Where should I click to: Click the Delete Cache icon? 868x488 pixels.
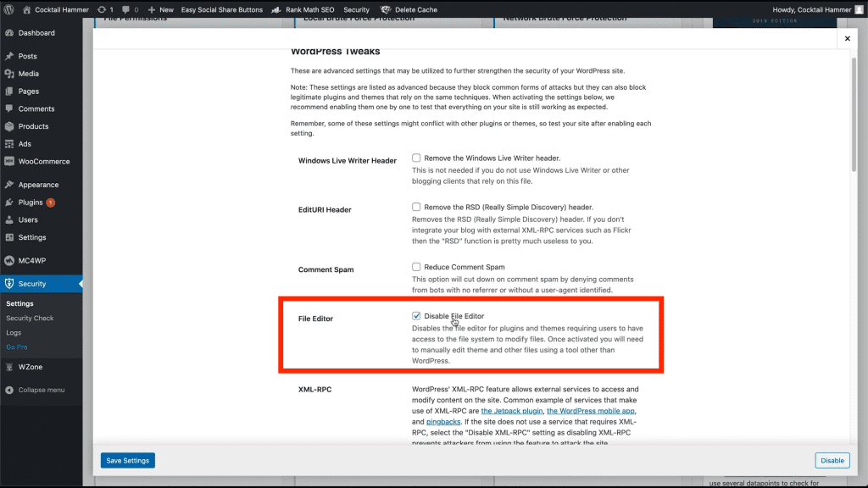tap(386, 9)
